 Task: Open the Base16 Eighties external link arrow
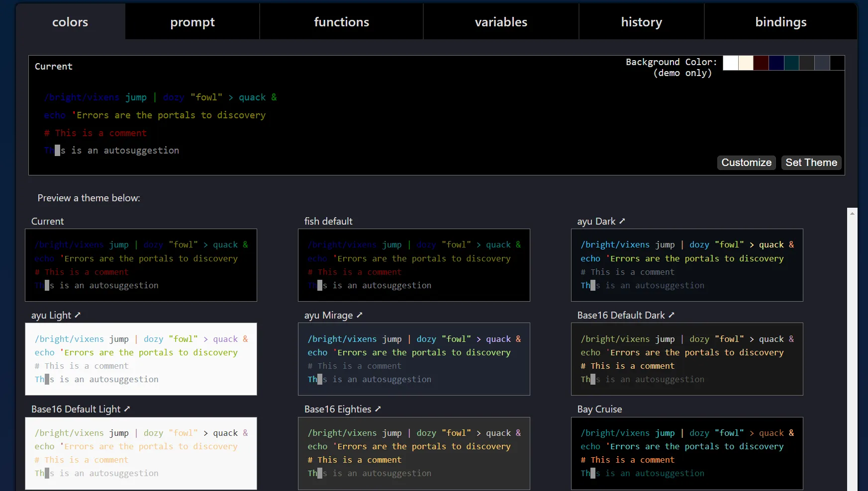point(378,409)
